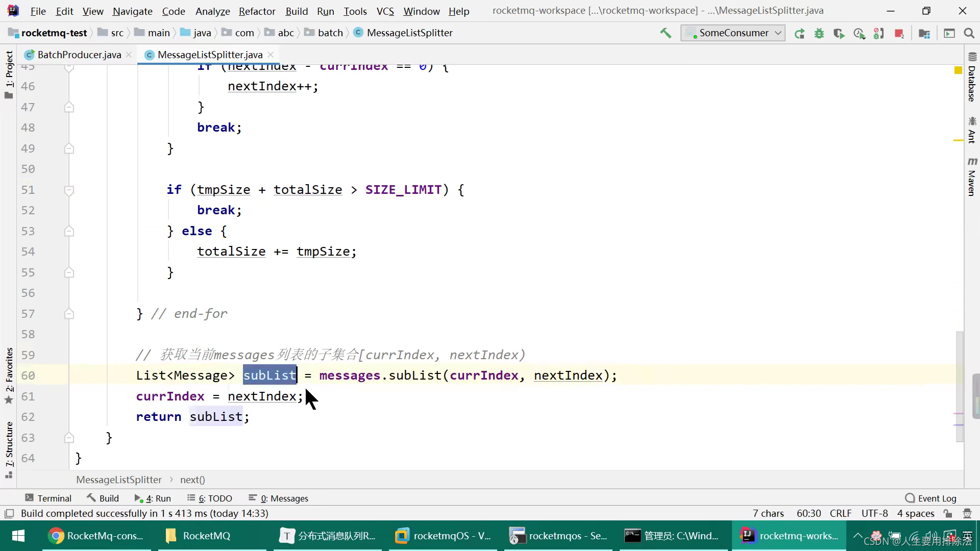Switch to the Chrome RocketMq-cons taskbar item
The width and height of the screenshot is (980, 551).
pos(96,536)
